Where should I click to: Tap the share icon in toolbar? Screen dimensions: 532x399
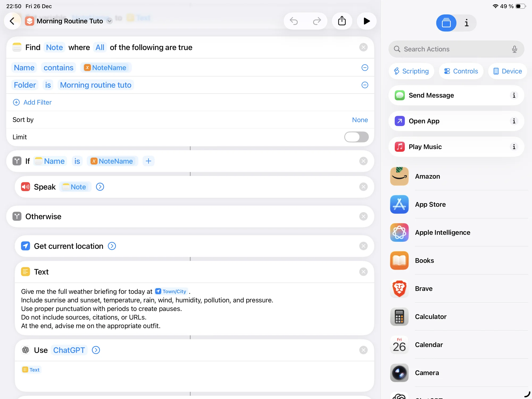(x=342, y=21)
